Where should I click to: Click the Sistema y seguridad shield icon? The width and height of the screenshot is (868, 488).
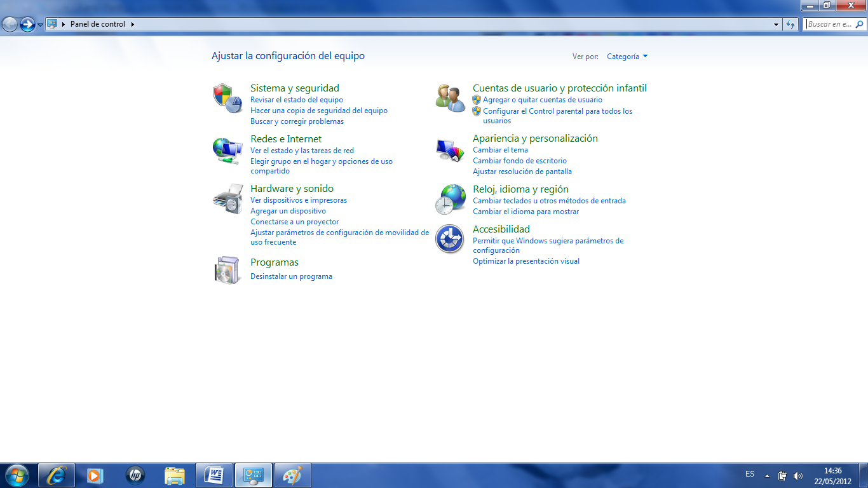click(227, 98)
